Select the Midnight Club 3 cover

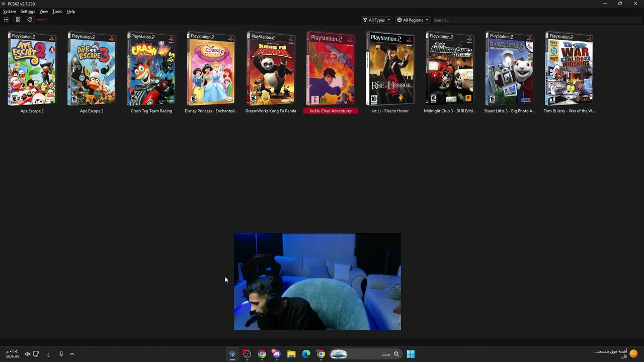click(x=450, y=69)
